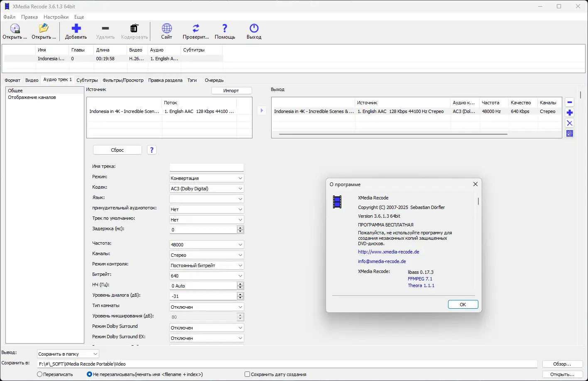Open the Режим контроля dropdown
588x381 pixels.
[206, 265]
